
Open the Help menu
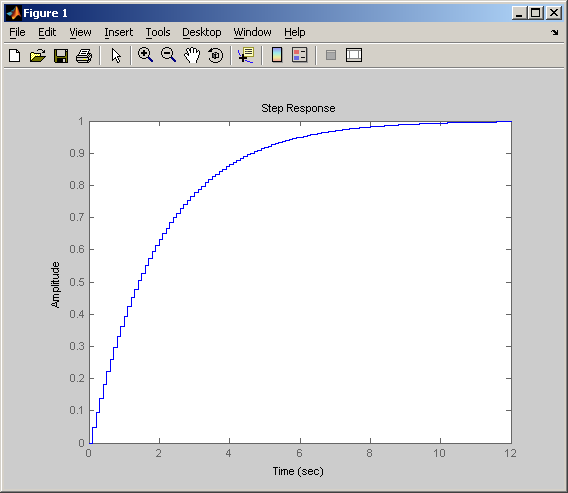click(x=295, y=32)
